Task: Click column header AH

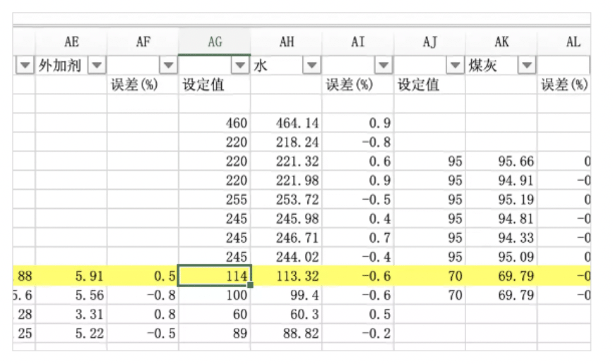Action: (286, 42)
